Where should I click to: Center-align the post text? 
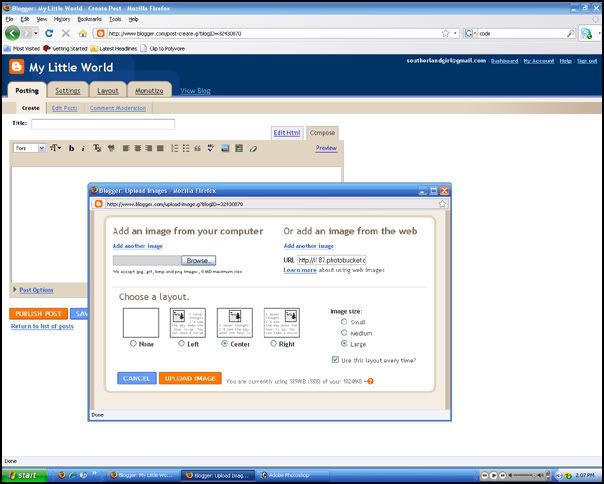pos(137,148)
